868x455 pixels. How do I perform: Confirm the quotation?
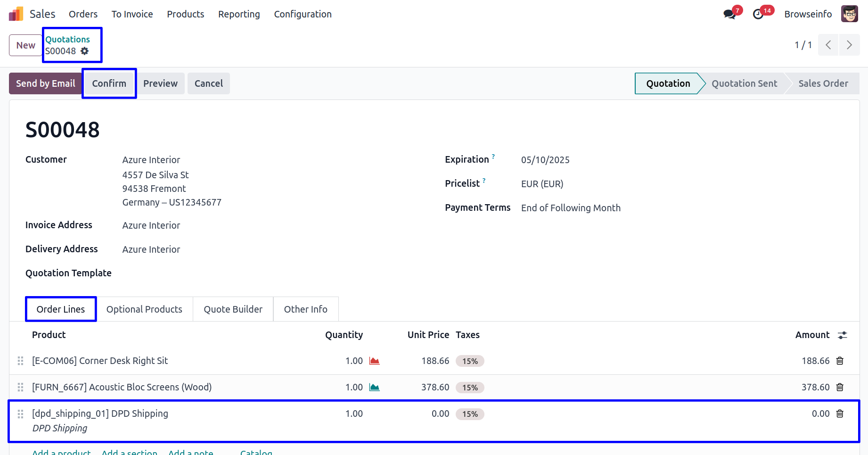109,83
